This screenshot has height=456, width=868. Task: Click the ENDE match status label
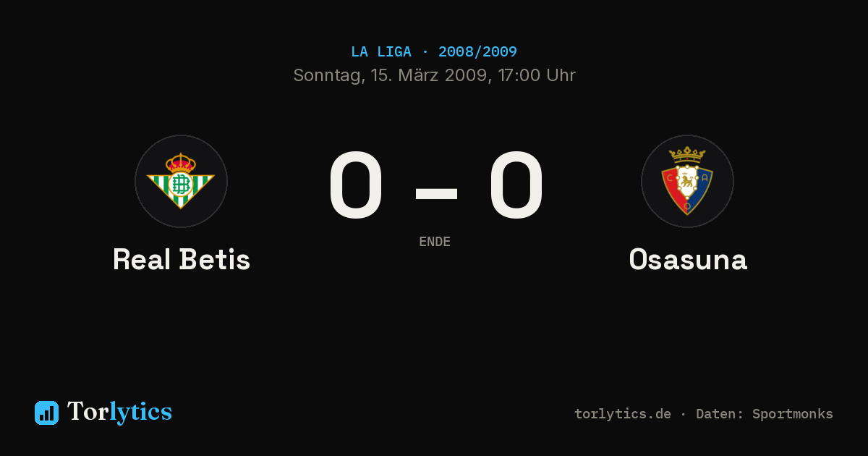pyautogui.click(x=435, y=242)
